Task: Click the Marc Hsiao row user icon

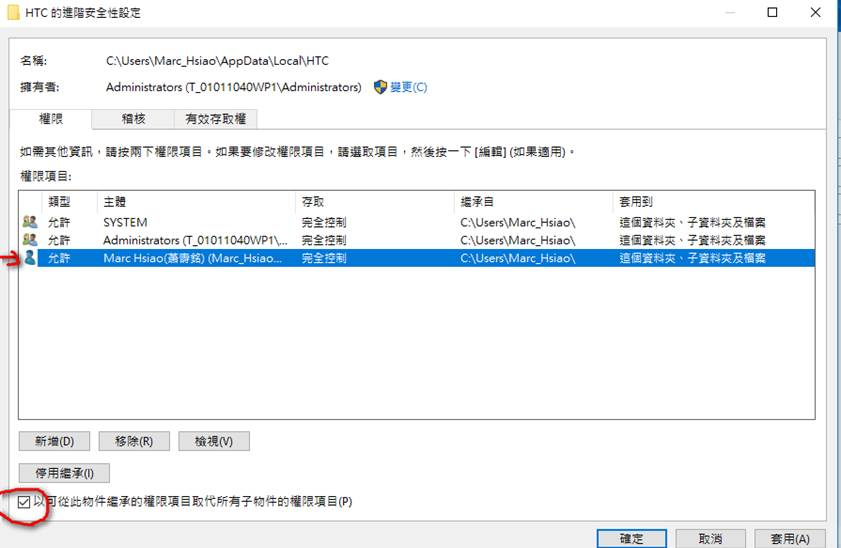Action: tap(30, 257)
